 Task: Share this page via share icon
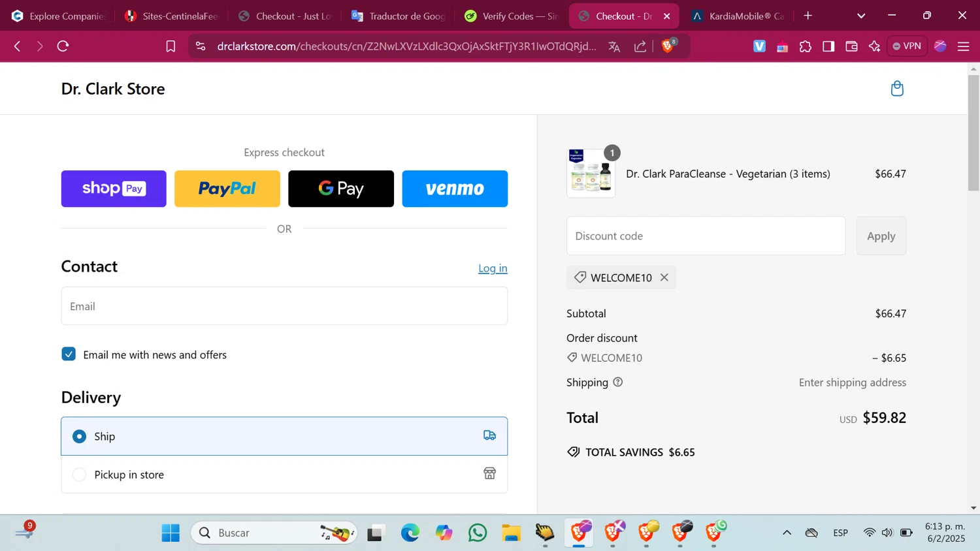point(640,46)
